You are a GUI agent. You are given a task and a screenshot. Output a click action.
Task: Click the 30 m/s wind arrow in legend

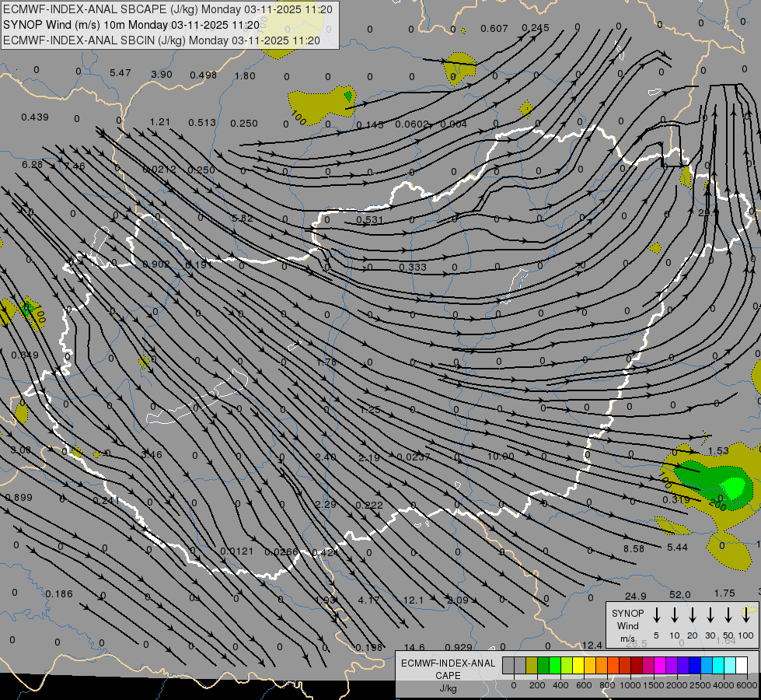[710, 615]
